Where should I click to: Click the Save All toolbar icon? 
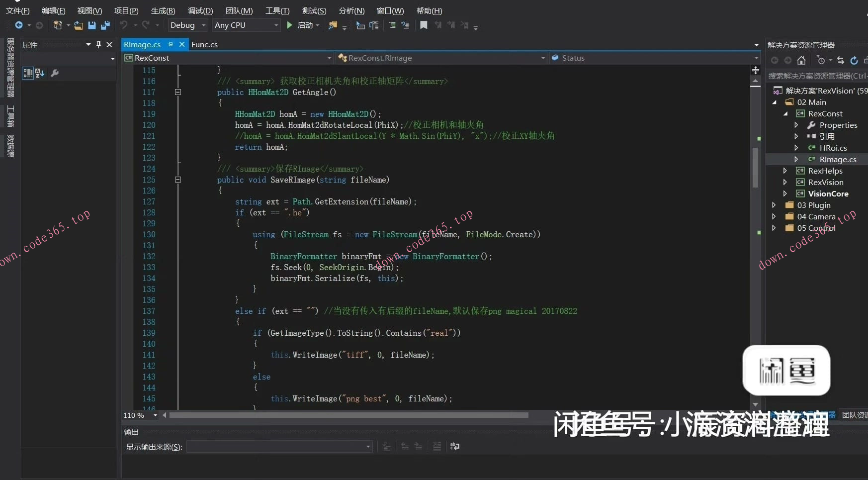(x=105, y=25)
